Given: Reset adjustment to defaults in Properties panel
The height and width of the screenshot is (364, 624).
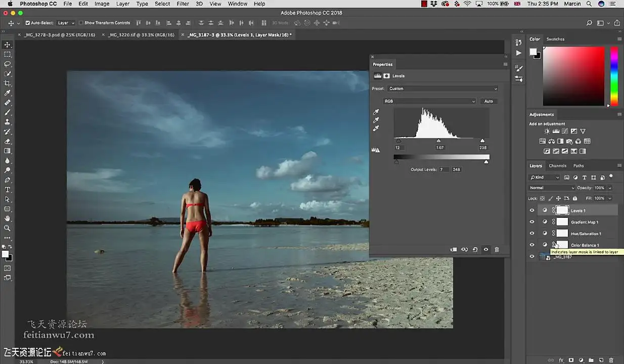Looking at the screenshot, I should pyautogui.click(x=475, y=250).
